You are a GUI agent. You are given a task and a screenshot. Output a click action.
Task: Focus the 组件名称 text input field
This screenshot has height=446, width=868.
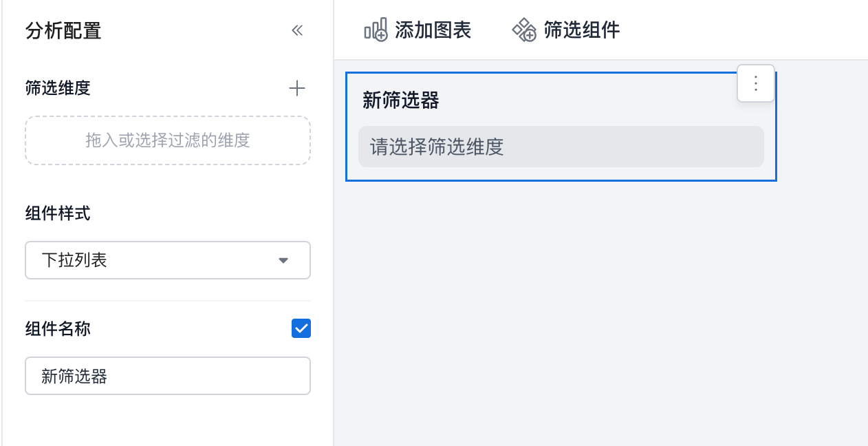167,376
